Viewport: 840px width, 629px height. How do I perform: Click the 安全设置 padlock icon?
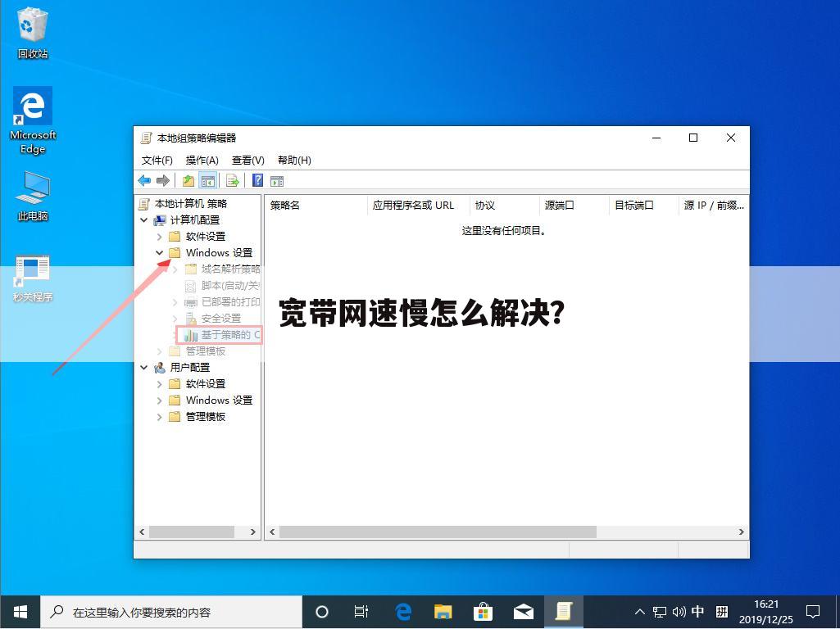pyautogui.click(x=190, y=318)
